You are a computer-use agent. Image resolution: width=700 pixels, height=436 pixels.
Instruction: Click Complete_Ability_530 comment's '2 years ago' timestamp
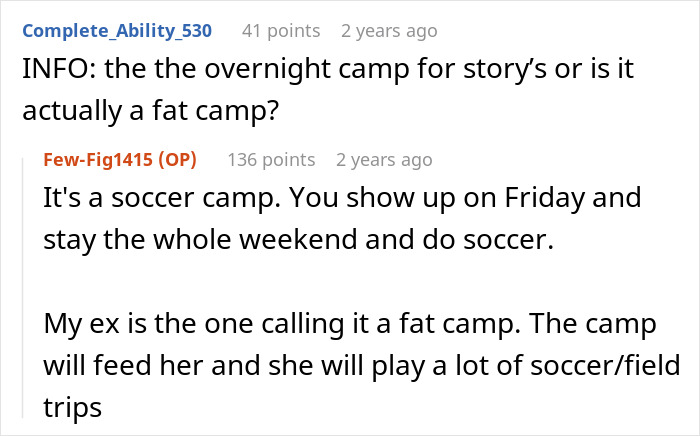(389, 31)
